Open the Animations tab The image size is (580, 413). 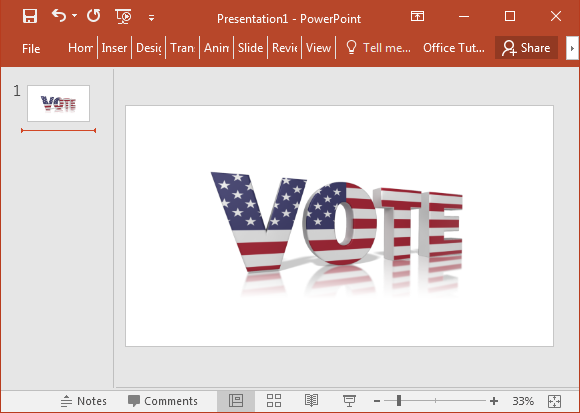216,48
